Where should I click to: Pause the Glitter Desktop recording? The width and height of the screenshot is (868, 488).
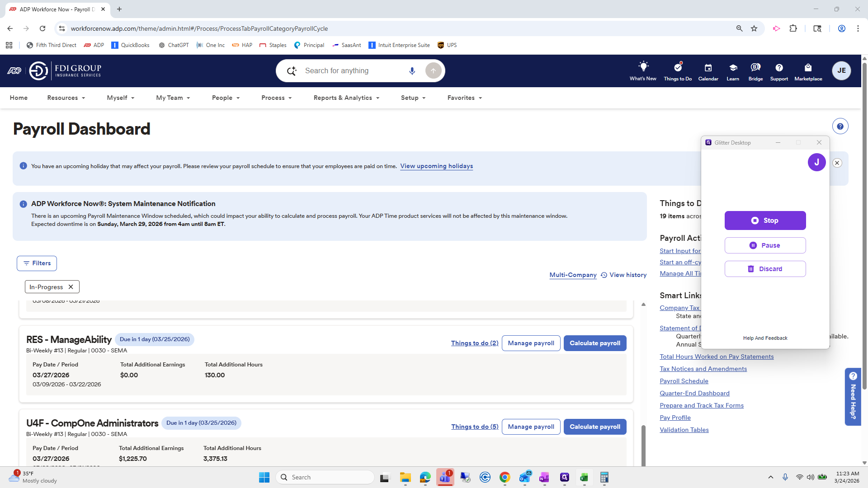[x=765, y=245]
